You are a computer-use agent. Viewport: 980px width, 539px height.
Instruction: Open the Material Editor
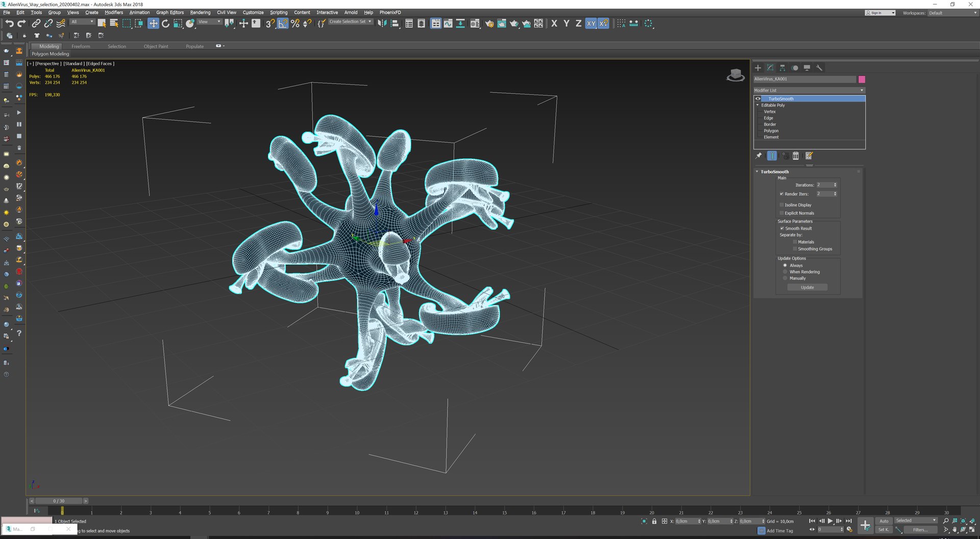(475, 23)
